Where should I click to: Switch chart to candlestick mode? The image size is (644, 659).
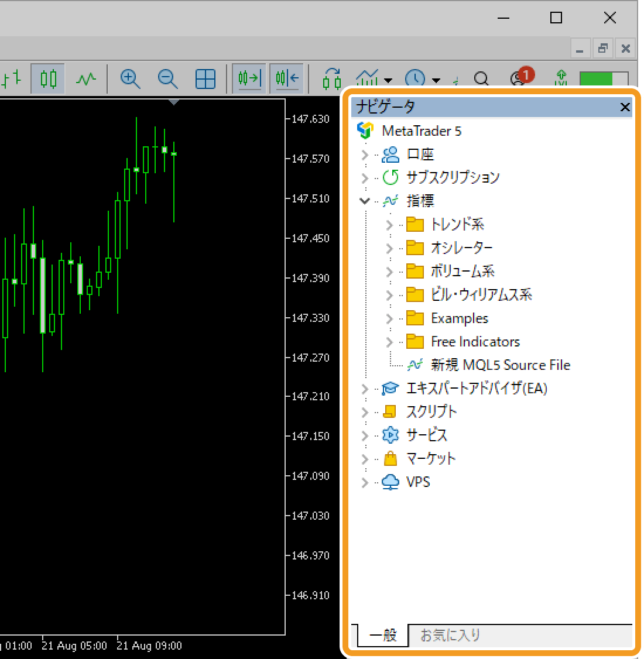(x=48, y=78)
